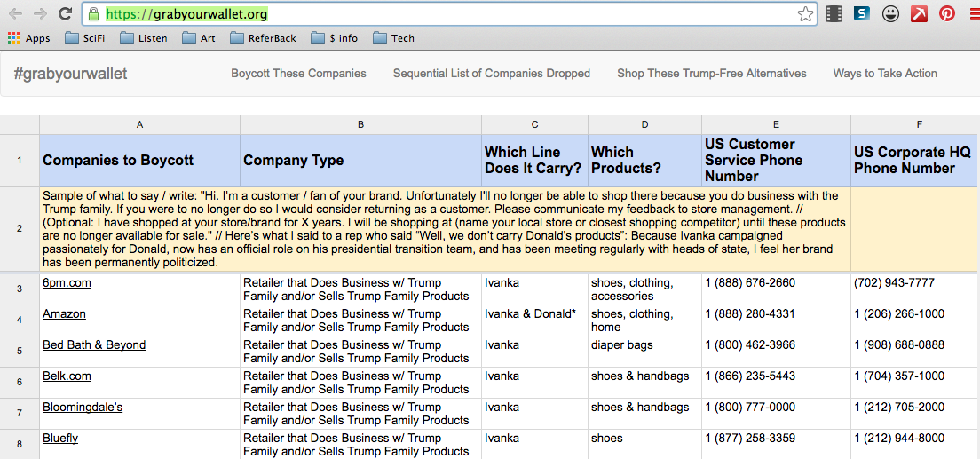This screenshot has height=459, width=980.
Task: Open the $ info bookmarks folder
Action: [335, 38]
